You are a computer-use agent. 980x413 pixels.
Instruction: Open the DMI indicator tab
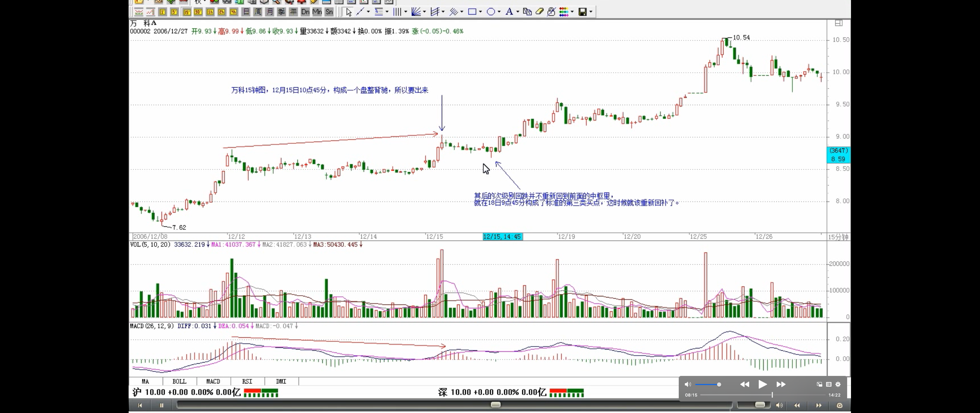[x=281, y=381]
